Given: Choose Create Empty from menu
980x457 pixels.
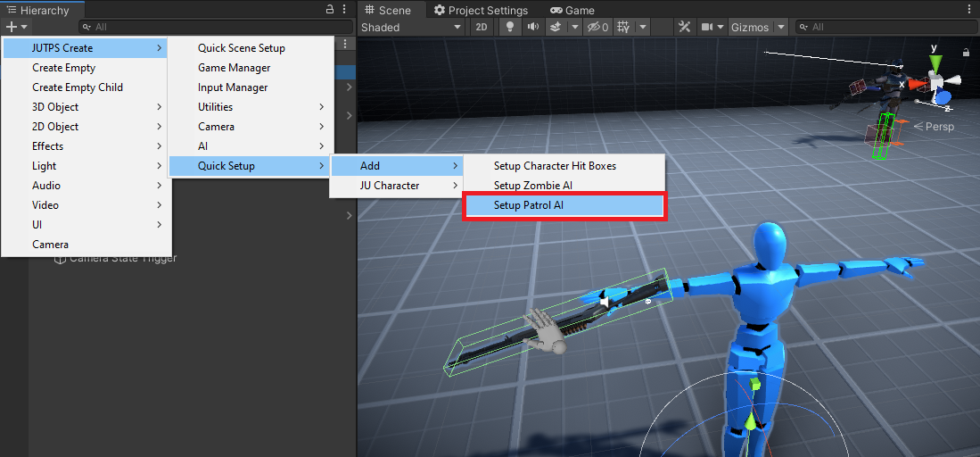Looking at the screenshot, I should (85, 68).
